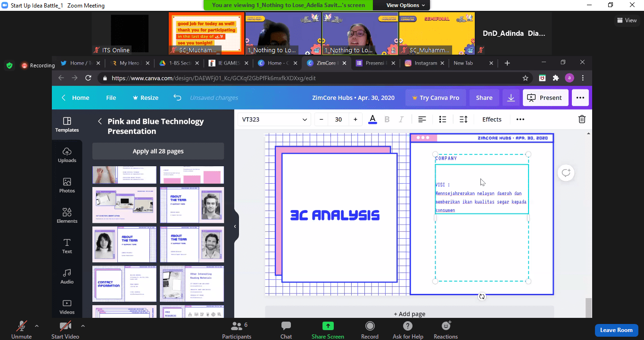This screenshot has width=644, height=340.
Task: Open the Uploads panel in sidebar
Action: [67, 154]
